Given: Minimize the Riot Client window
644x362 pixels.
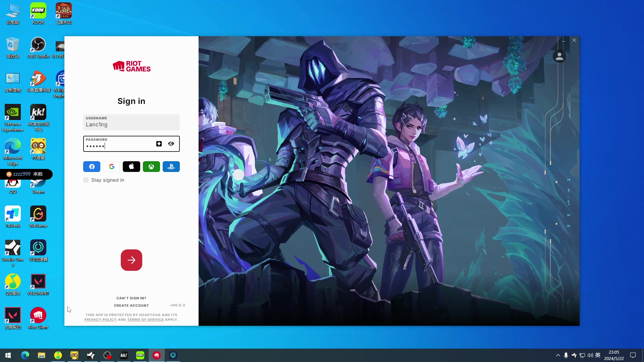Looking at the screenshot, I should (563, 41).
